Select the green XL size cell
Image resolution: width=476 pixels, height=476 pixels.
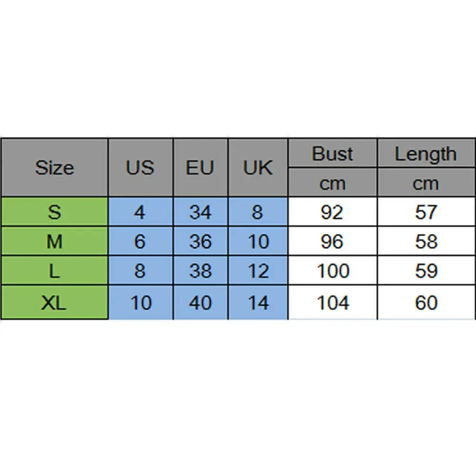(54, 302)
